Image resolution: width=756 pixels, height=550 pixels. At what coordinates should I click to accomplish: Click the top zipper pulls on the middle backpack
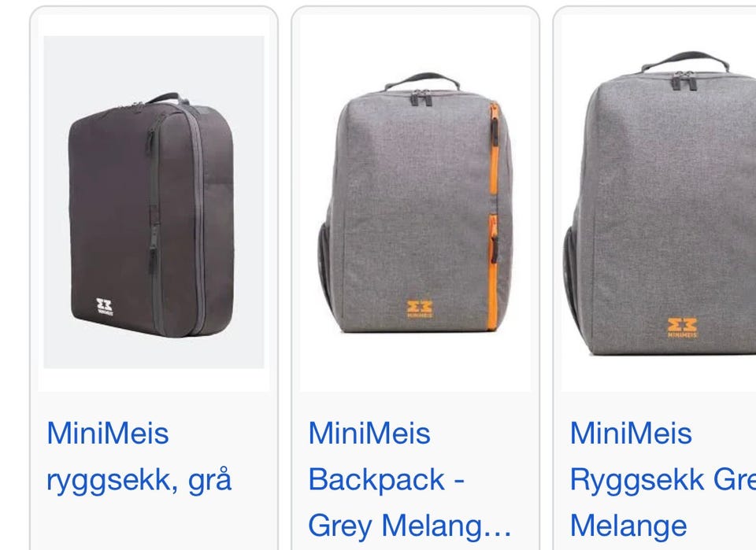point(421,98)
